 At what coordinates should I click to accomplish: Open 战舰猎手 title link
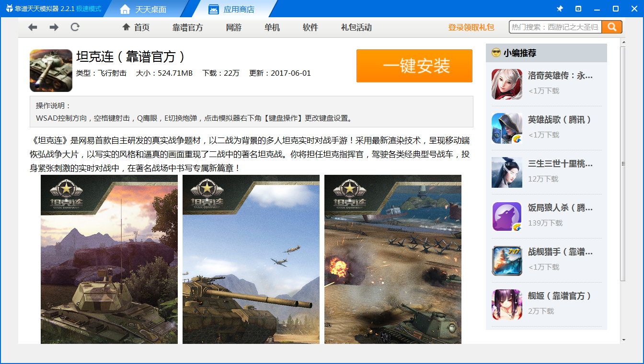point(561,252)
